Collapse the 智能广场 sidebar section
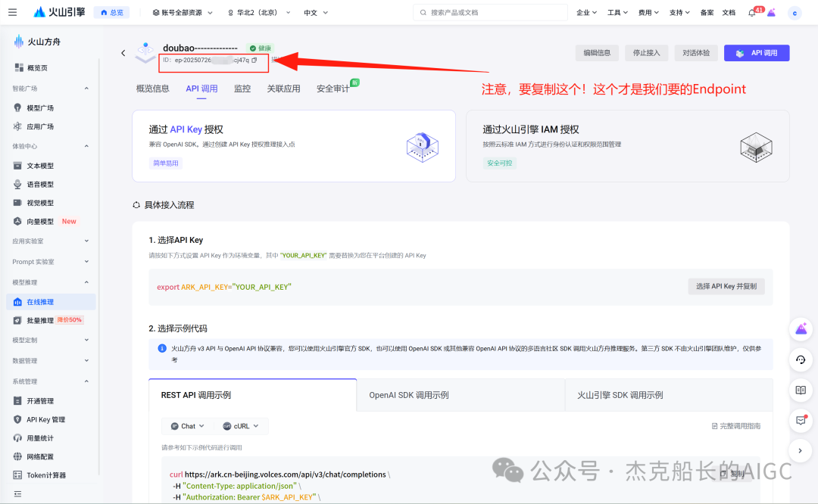Image resolution: width=818 pixels, height=504 pixels. click(x=52, y=88)
